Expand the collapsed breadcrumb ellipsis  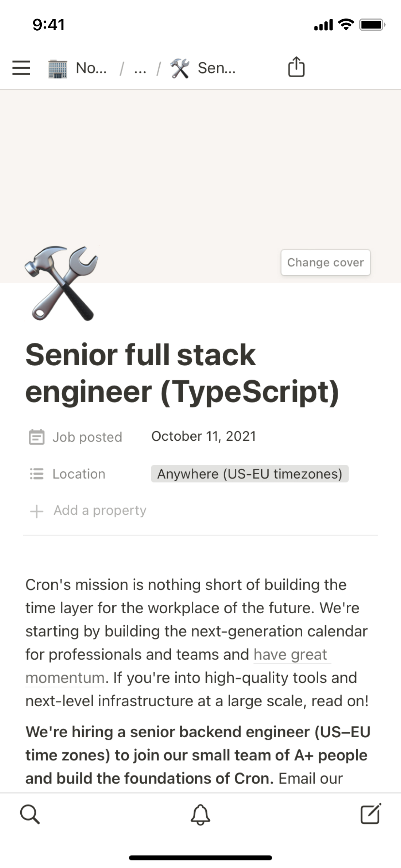pyautogui.click(x=140, y=68)
